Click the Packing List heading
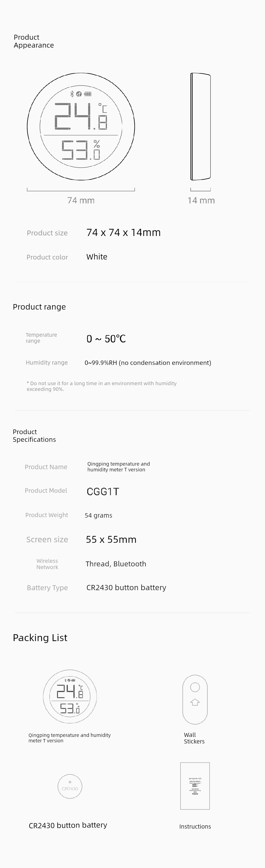Screen dimensions: 265x868 click(40, 638)
